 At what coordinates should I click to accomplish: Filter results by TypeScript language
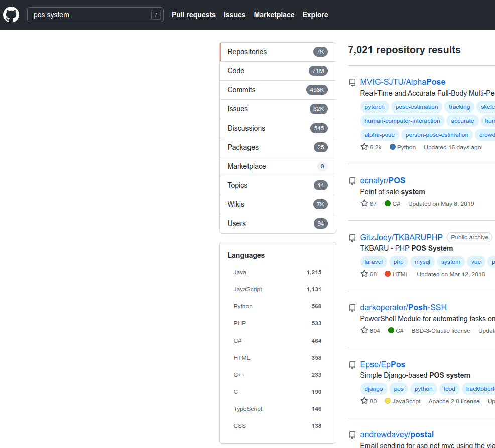coord(278,408)
